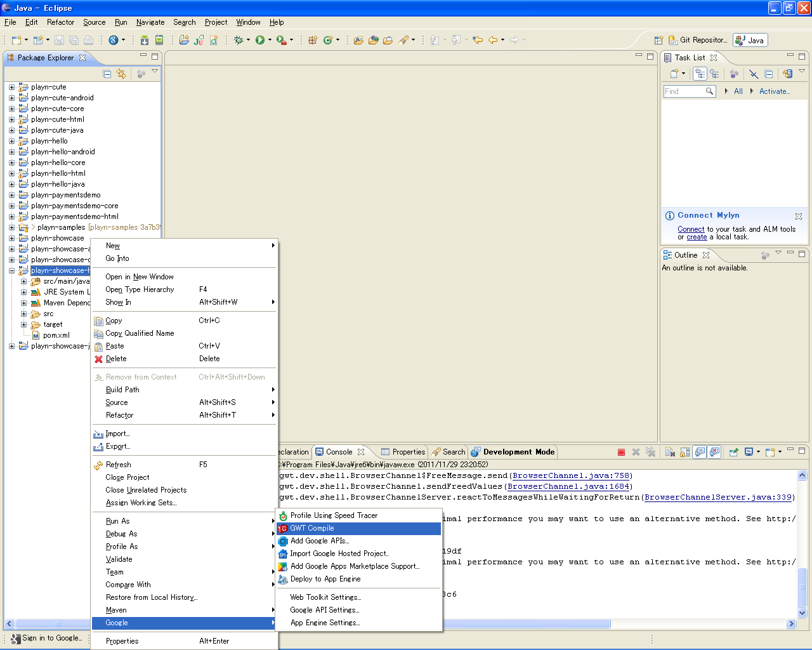Toggle Scheduled view in Task List

coord(714,74)
